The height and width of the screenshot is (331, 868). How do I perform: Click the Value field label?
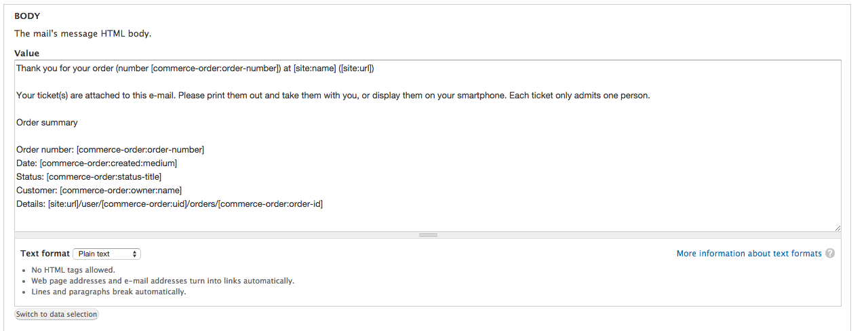point(27,53)
